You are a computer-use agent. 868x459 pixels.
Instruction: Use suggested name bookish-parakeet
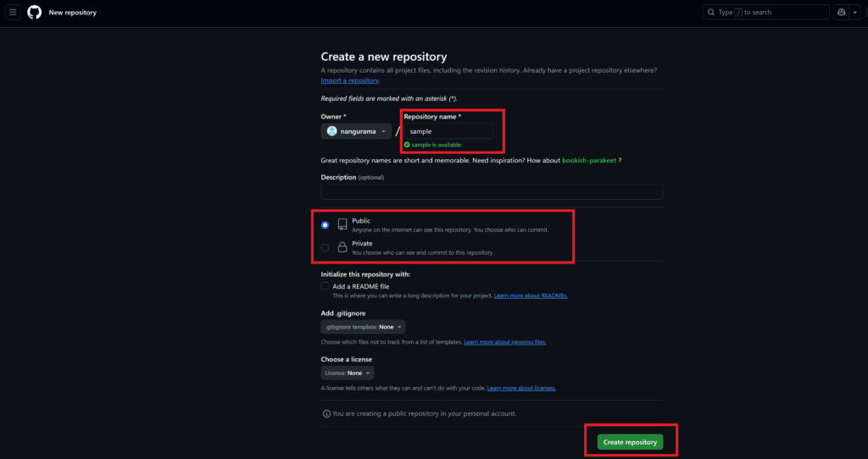(x=589, y=160)
